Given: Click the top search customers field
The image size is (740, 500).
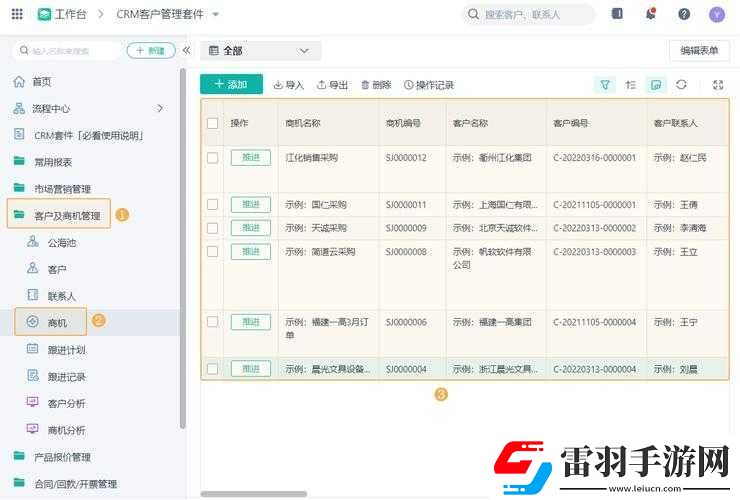Looking at the screenshot, I should tap(529, 15).
